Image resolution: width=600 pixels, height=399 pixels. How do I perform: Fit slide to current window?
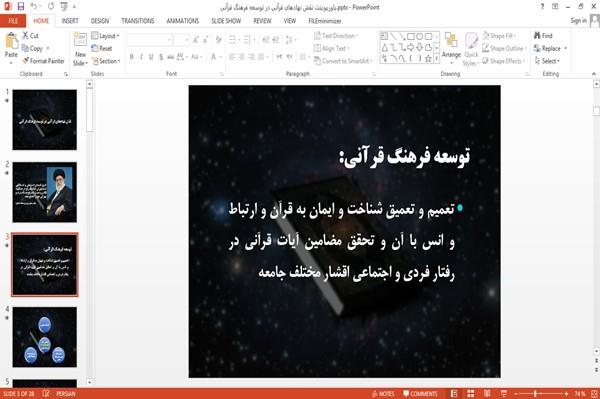(595, 393)
